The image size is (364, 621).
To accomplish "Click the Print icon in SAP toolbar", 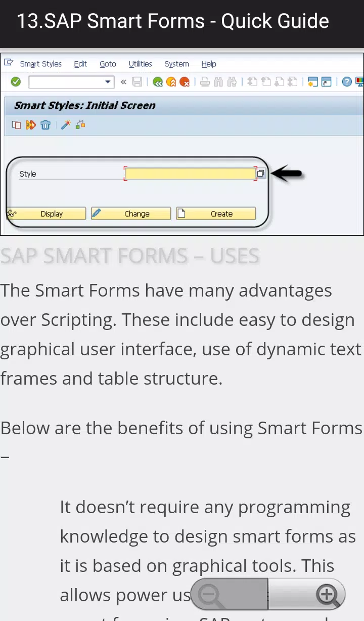I will [x=205, y=81].
